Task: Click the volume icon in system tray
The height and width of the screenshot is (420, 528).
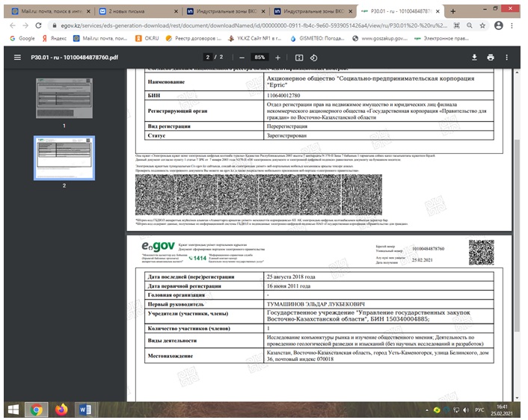Action: [466, 410]
